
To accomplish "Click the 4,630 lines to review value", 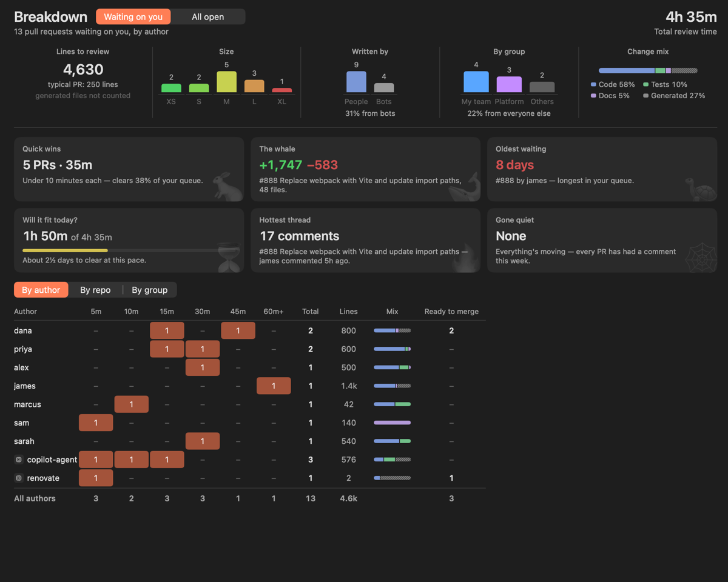I will [83, 70].
